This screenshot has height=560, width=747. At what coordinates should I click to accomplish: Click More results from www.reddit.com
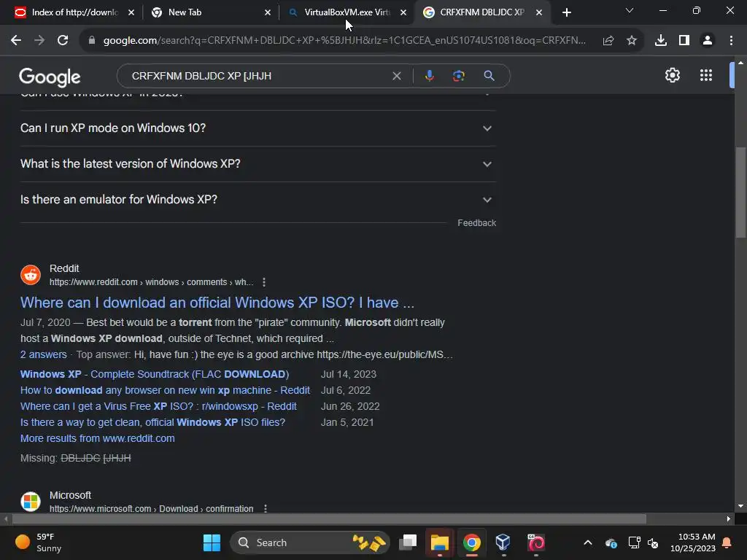pyautogui.click(x=97, y=438)
